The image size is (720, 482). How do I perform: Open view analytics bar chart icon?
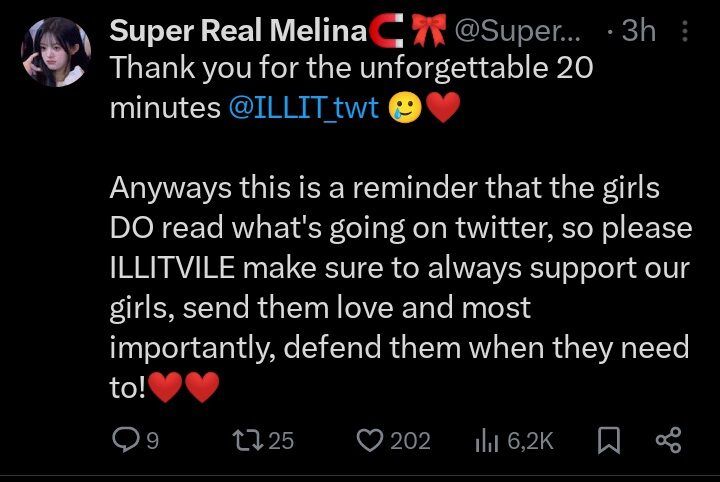tap(488, 439)
